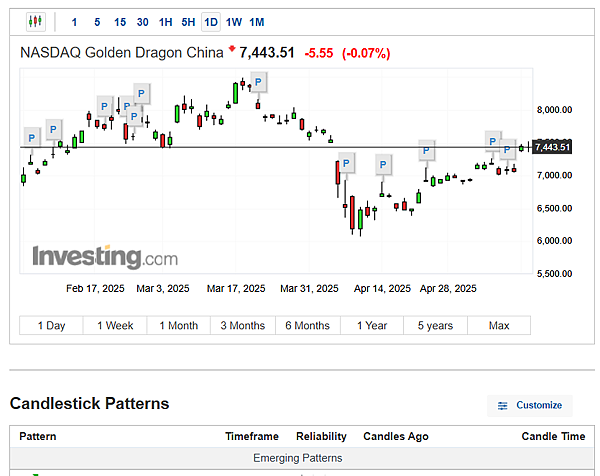The image size is (600, 476).
Task: Click the P marker just left of Apr 14
Action: point(383,164)
